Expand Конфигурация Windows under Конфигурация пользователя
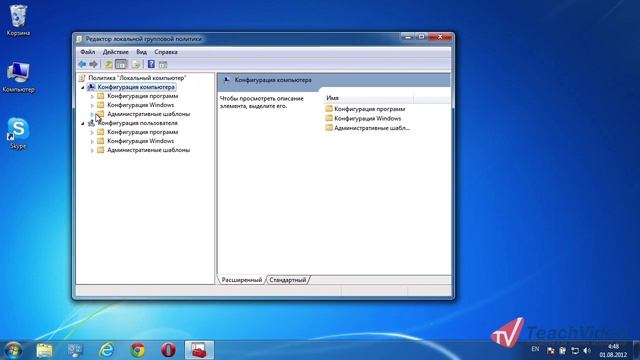 point(92,141)
